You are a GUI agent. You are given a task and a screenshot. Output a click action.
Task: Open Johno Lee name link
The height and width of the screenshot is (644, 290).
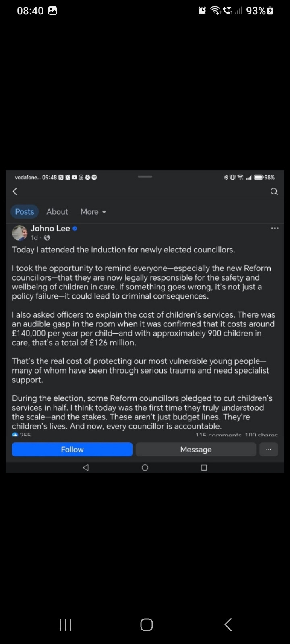pos(50,228)
